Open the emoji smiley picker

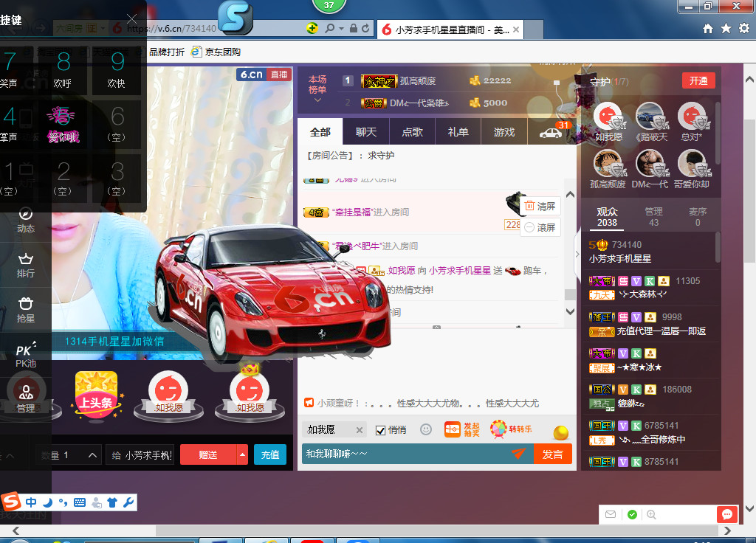(426, 429)
